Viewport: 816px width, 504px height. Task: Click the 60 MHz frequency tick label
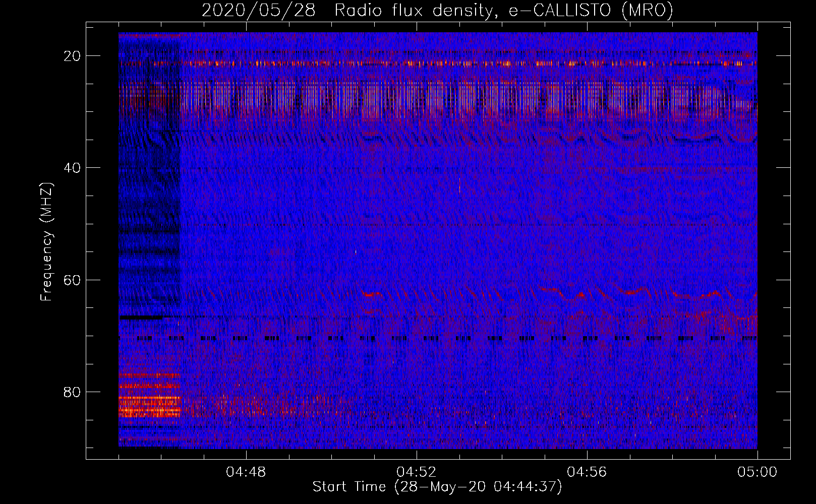pyautogui.click(x=73, y=280)
